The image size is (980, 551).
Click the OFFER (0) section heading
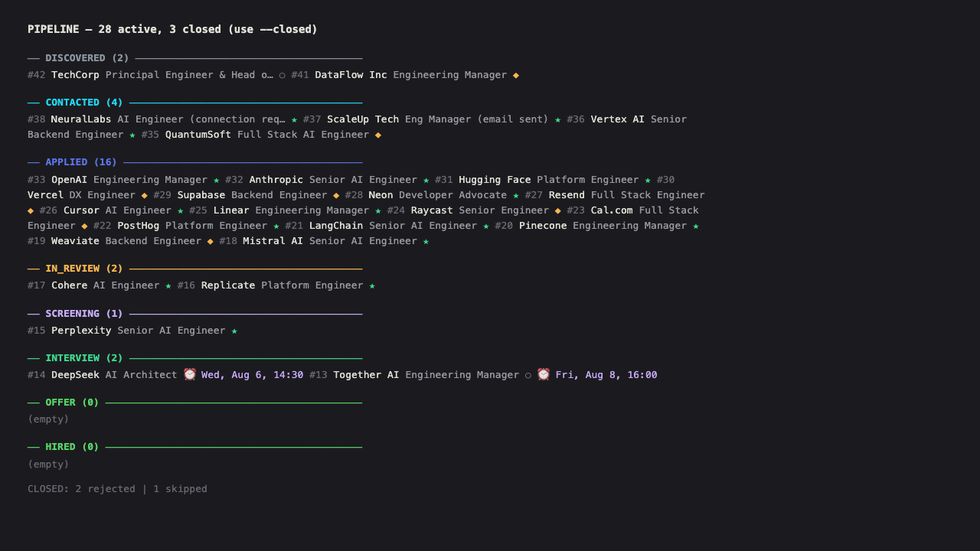tap(72, 403)
